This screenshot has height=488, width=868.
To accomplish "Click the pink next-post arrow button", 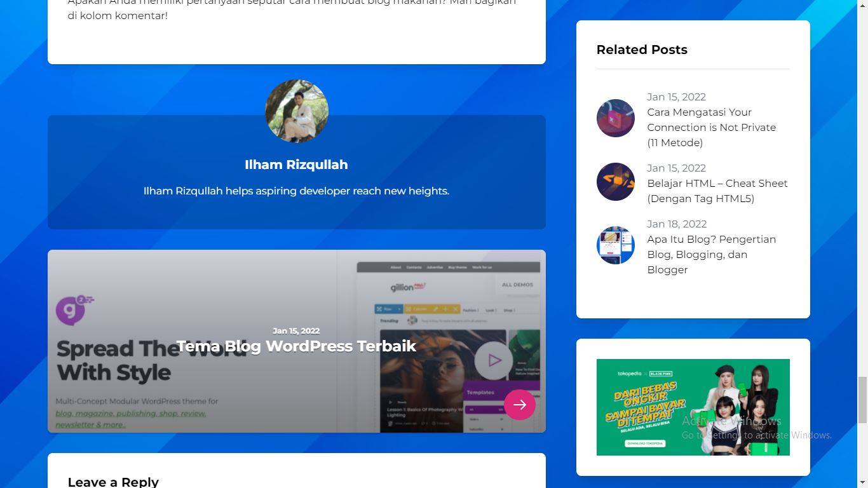I will pyautogui.click(x=519, y=405).
